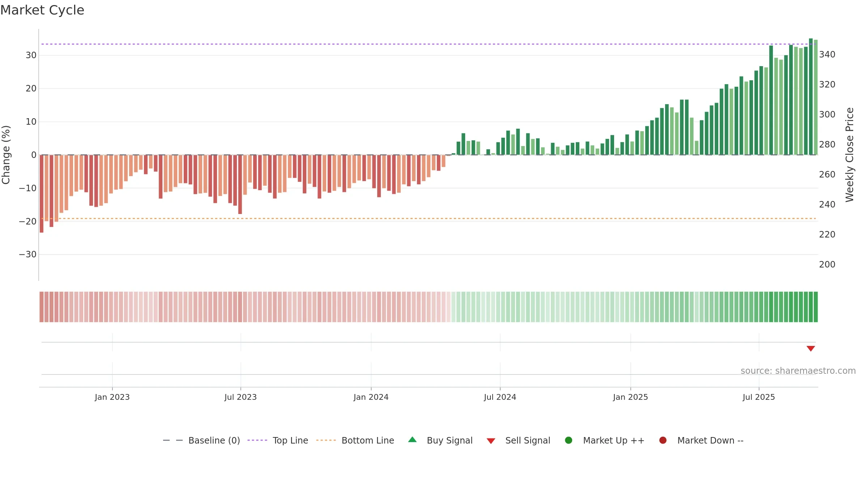Toggle the Bottom Line legend entry
Viewport: 868px width, 488px height.
click(355, 440)
